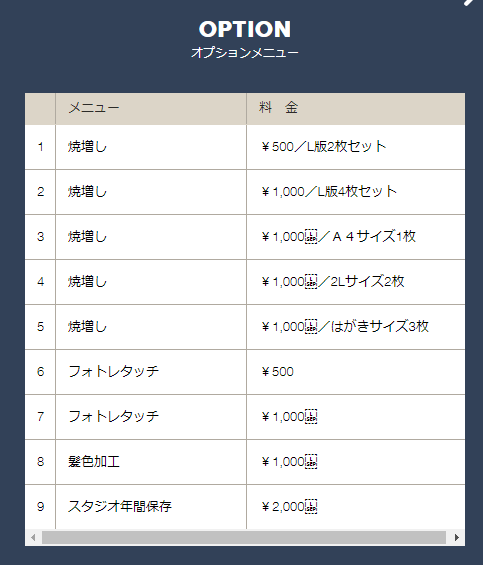Click the スタジオ年間保存 menu cell
Viewport: 483px width, 565px height.
pyautogui.click(x=151, y=507)
